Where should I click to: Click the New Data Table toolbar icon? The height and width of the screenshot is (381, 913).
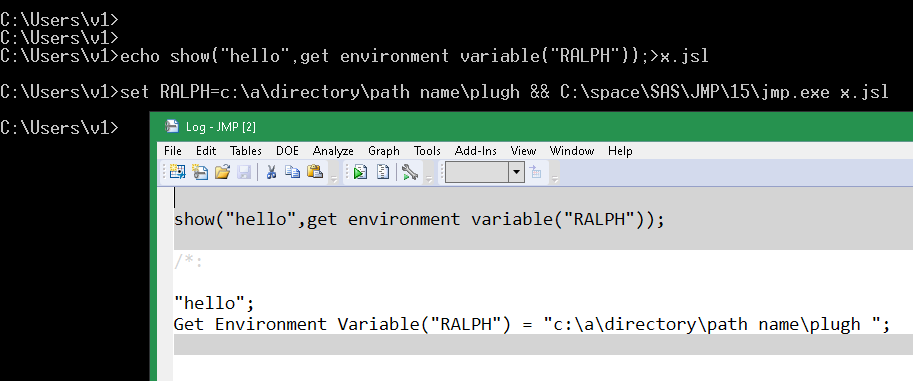[177, 172]
